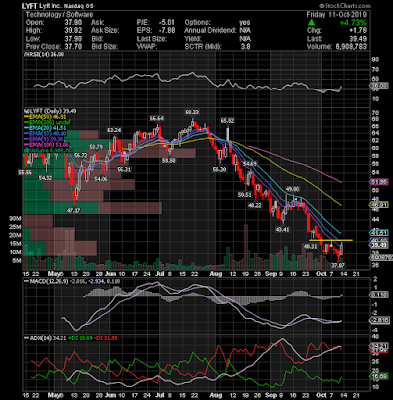Click the green Volume legend entry
This screenshot has height=400, width=393.
click(x=48, y=150)
